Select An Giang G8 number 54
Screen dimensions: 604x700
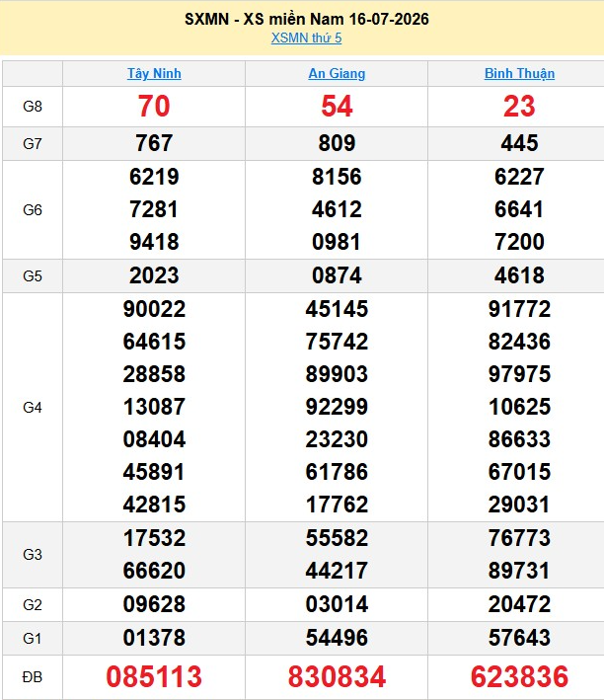337,107
